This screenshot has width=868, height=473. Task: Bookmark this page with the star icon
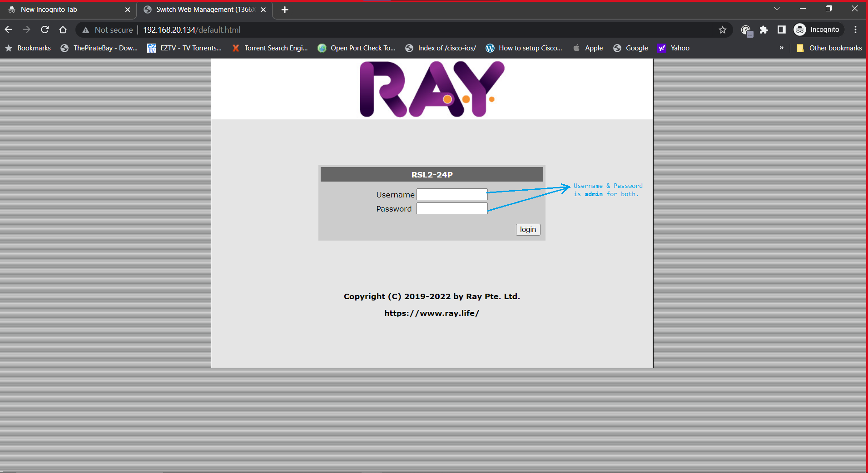click(x=723, y=30)
